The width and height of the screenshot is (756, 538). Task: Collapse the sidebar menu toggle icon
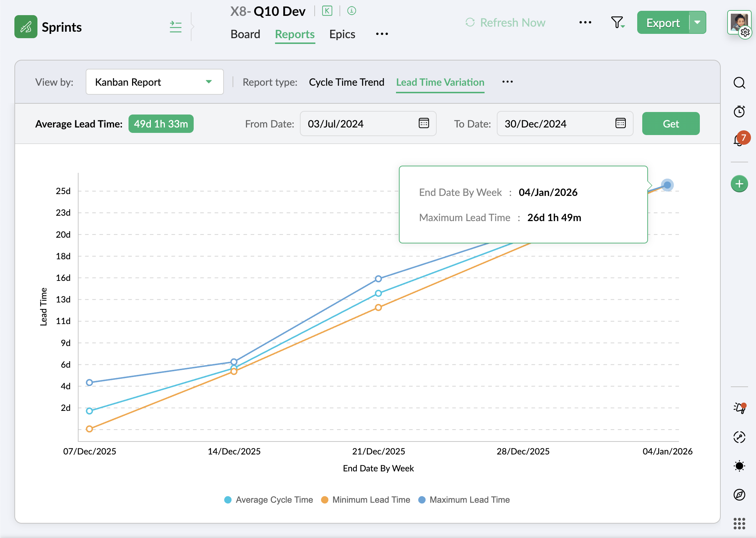point(175,27)
